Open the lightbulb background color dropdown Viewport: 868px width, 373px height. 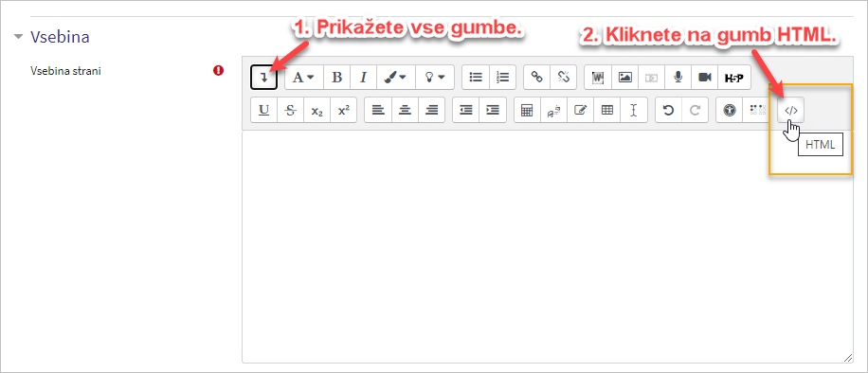434,77
